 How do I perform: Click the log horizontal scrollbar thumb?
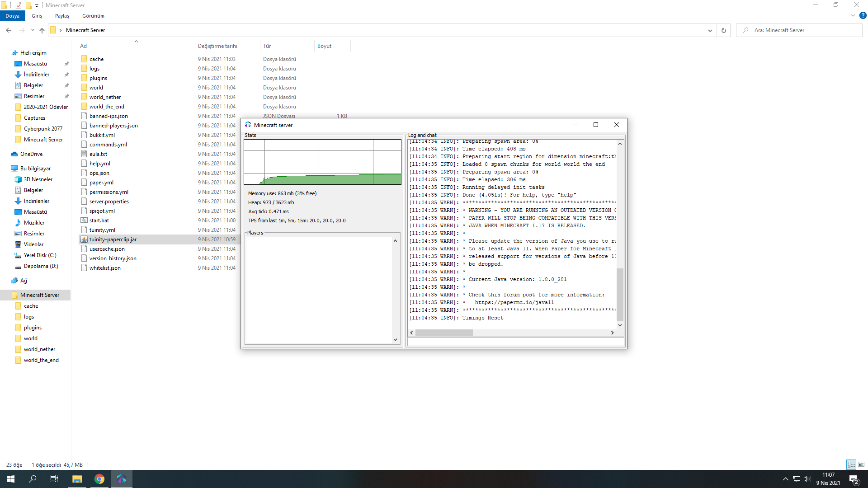[x=444, y=333]
